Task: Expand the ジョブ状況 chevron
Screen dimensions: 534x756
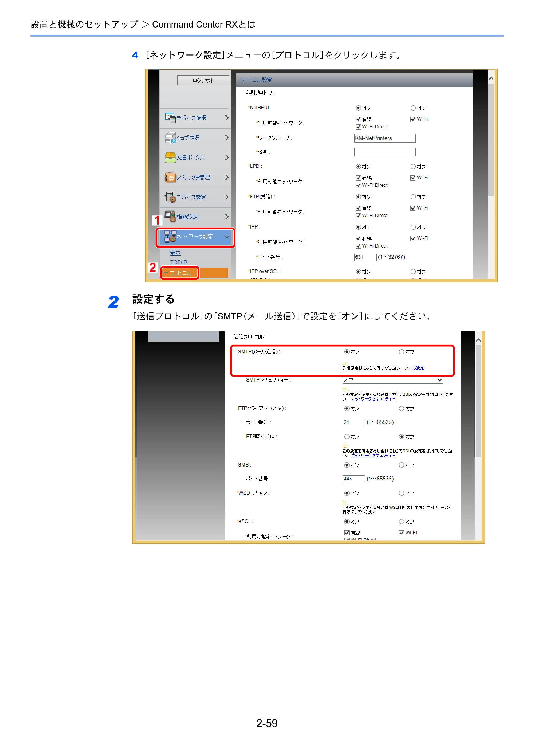Action: (226, 138)
